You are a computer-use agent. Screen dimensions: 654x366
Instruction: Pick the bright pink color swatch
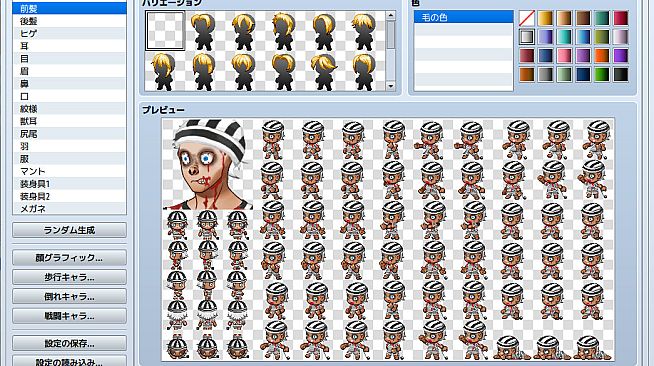[564, 55]
